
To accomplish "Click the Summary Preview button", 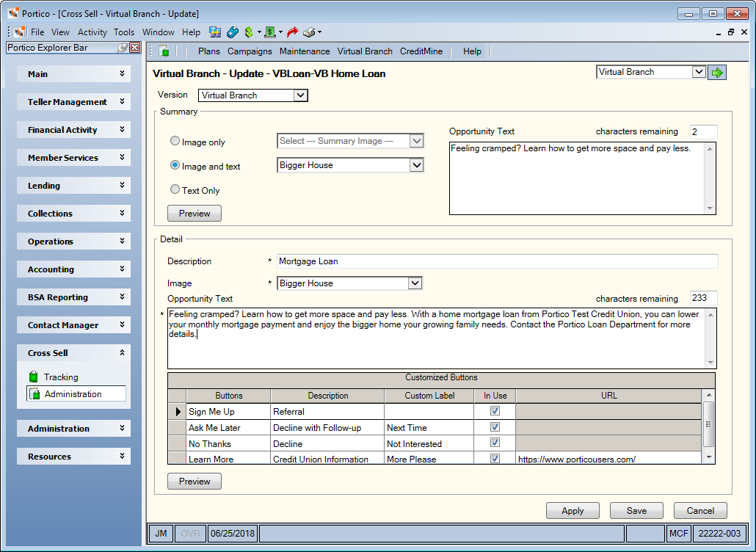I will (195, 214).
